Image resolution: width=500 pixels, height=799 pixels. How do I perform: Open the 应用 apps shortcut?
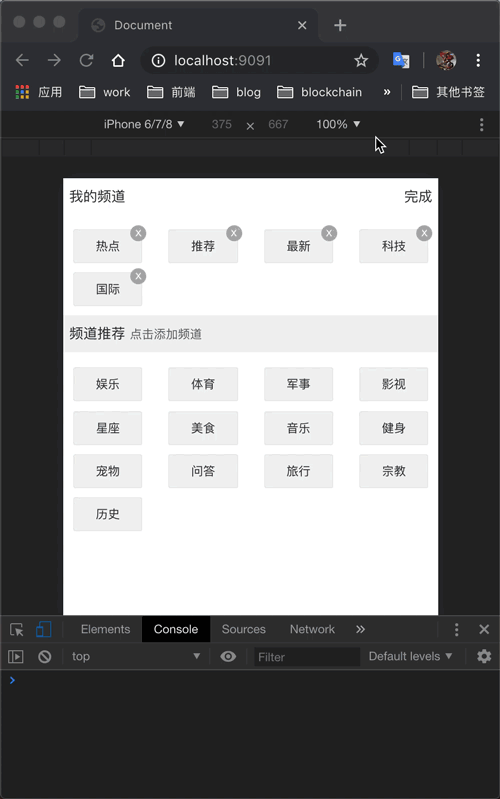pyautogui.click(x=39, y=92)
